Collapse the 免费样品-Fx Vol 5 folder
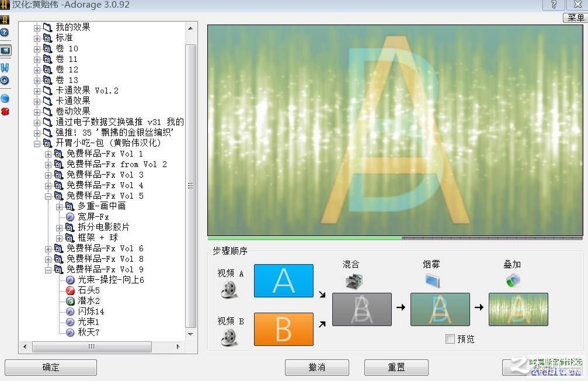588x381 pixels. [48, 196]
